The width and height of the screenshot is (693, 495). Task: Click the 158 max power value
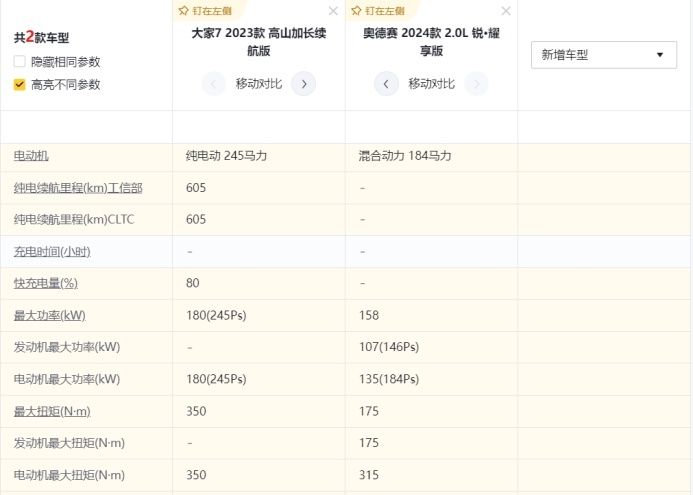click(x=369, y=315)
